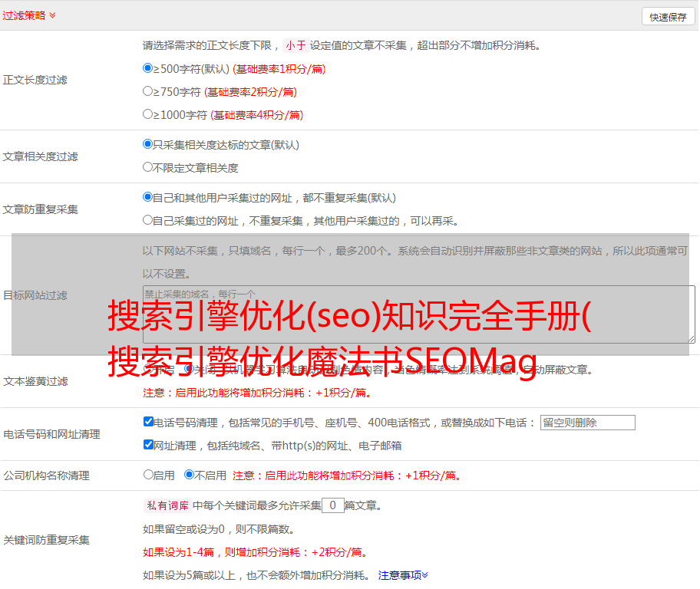Select 不启用 for 公司机构名称清理
This screenshot has width=700, height=589.
pyautogui.click(x=190, y=475)
